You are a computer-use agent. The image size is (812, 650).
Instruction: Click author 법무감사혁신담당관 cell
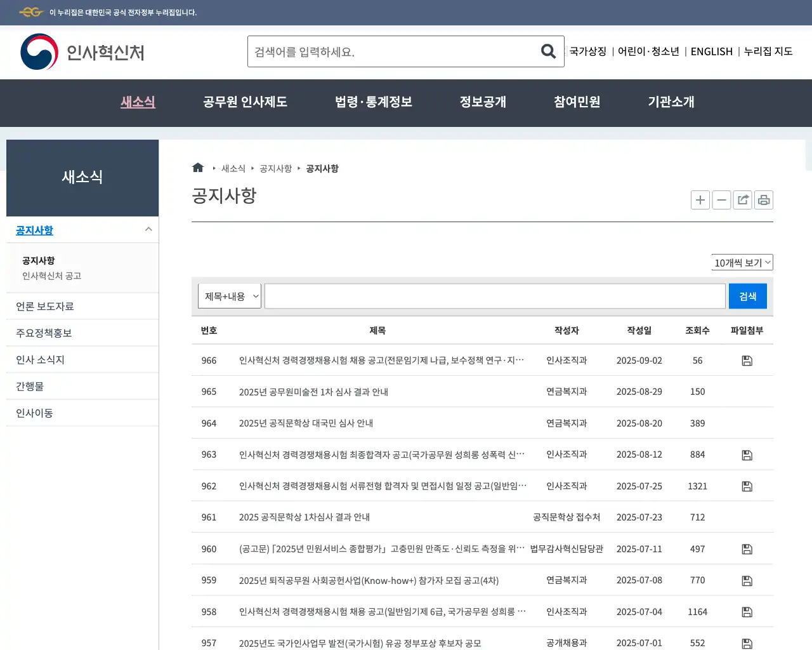[566, 549]
